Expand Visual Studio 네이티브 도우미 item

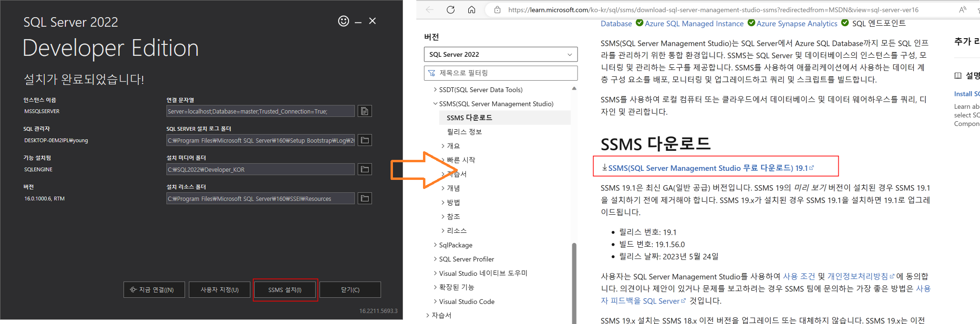point(435,273)
